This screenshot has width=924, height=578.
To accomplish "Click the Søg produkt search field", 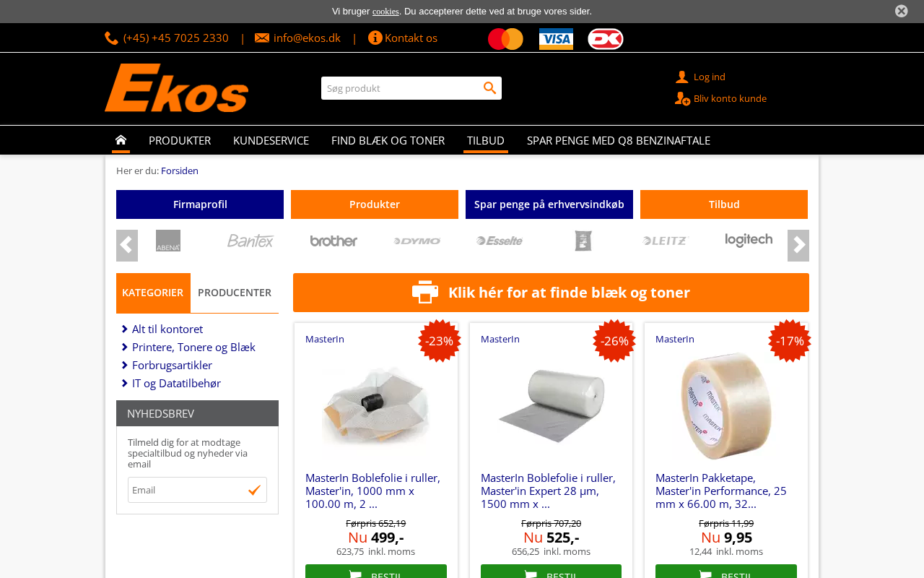I will 401,88.
